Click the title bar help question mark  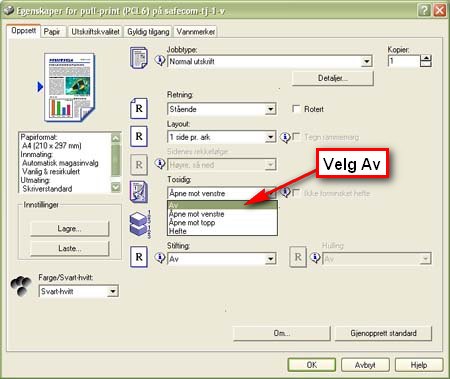[x=424, y=10]
